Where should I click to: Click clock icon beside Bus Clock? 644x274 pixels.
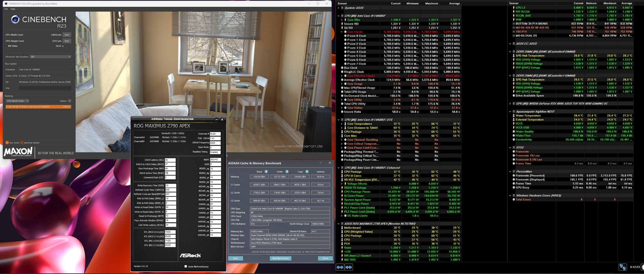tap(342, 68)
